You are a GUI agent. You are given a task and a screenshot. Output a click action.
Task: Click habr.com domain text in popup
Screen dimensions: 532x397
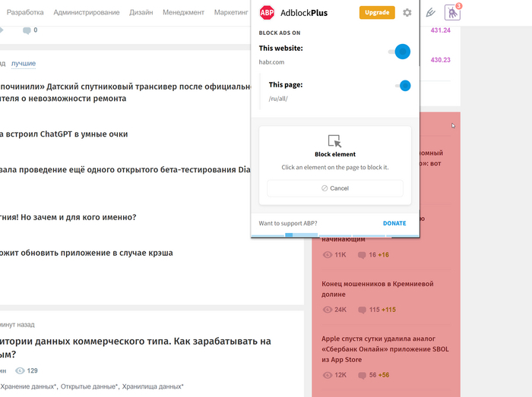tap(271, 62)
